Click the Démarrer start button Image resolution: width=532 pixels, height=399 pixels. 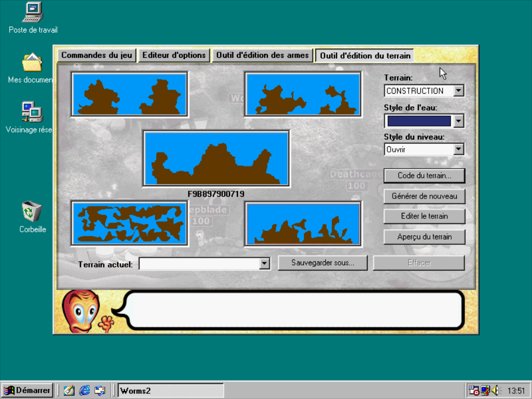tap(27, 391)
